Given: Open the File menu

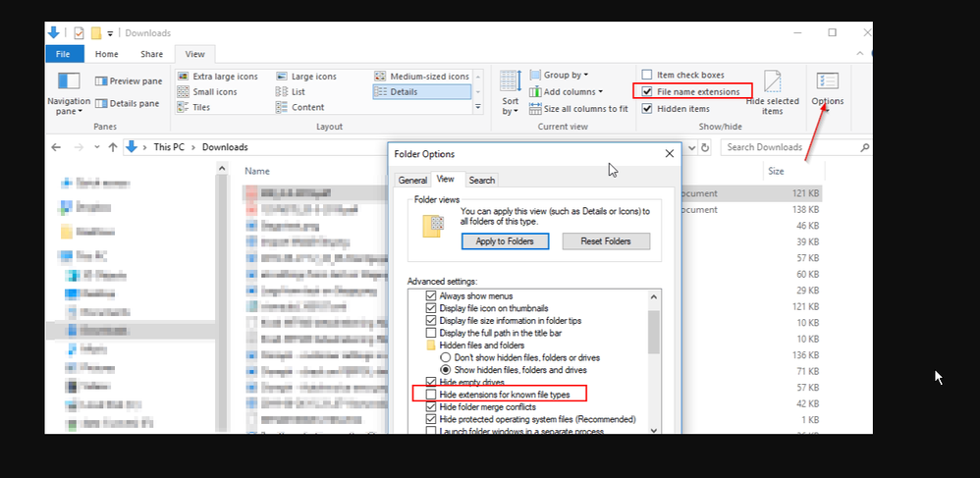Looking at the screenshot, I should coord(63,54).
